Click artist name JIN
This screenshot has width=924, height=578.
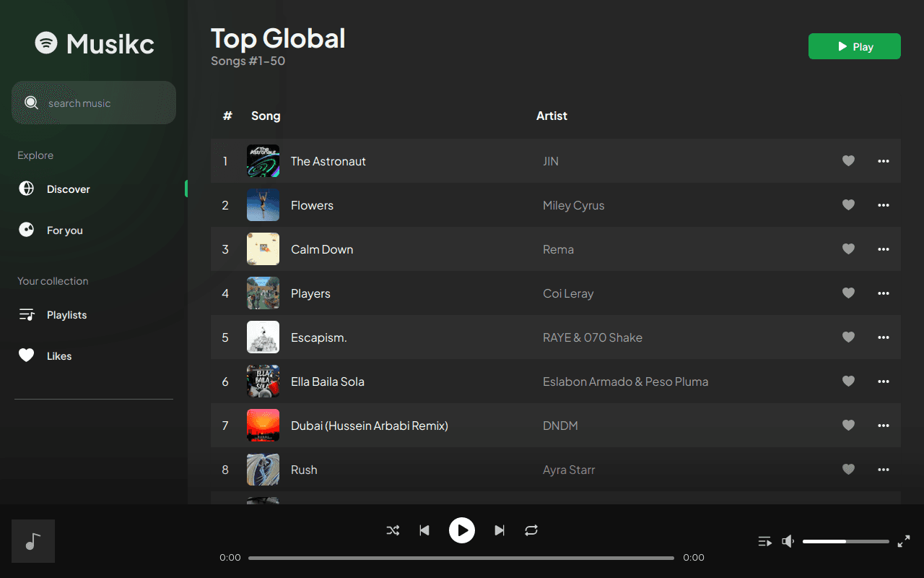(x=551, y=161)
